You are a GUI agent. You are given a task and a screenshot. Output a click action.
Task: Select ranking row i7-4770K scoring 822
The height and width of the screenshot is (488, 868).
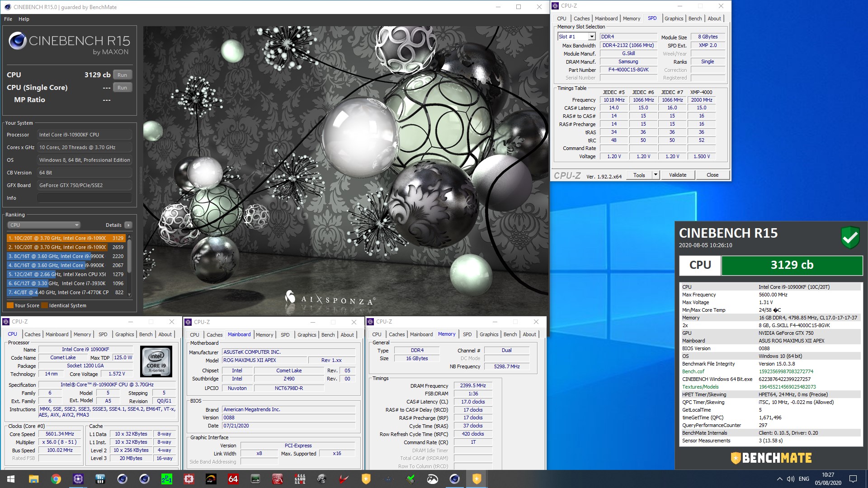66,292
